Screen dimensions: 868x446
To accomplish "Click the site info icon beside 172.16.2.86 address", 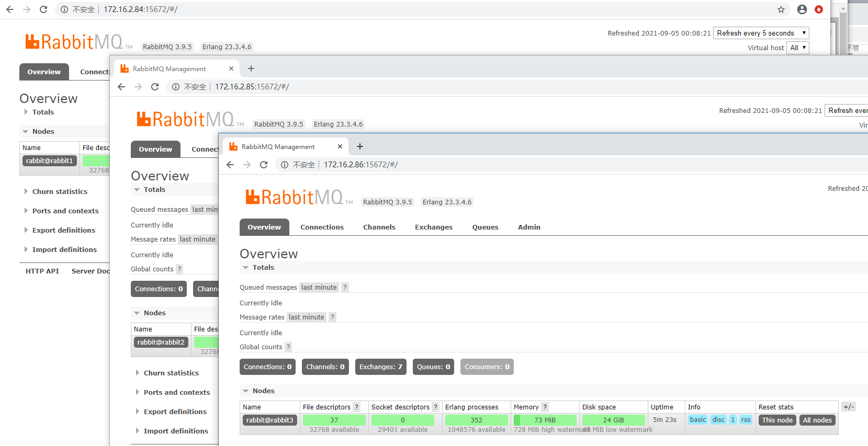I will 285,165.
